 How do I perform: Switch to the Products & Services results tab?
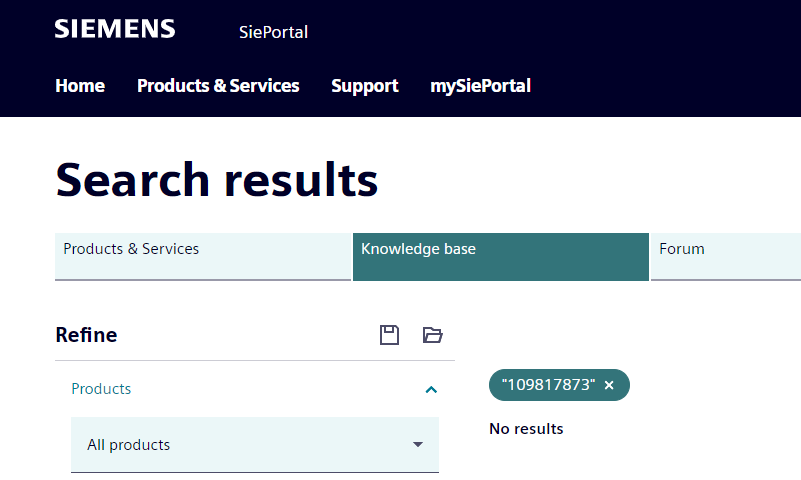[x=203, y=257]
